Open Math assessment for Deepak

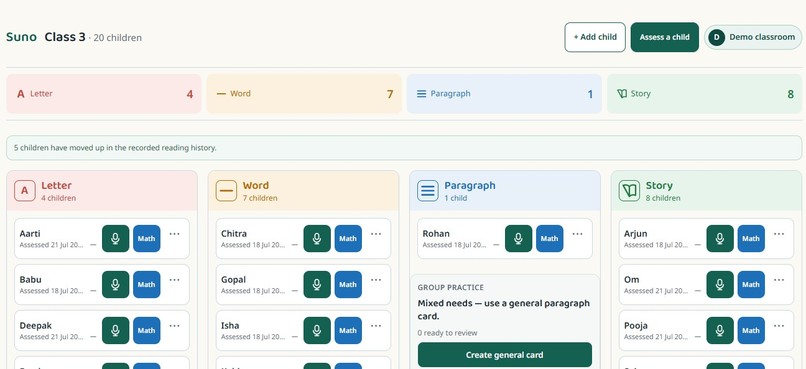click(x=146, y=330)
